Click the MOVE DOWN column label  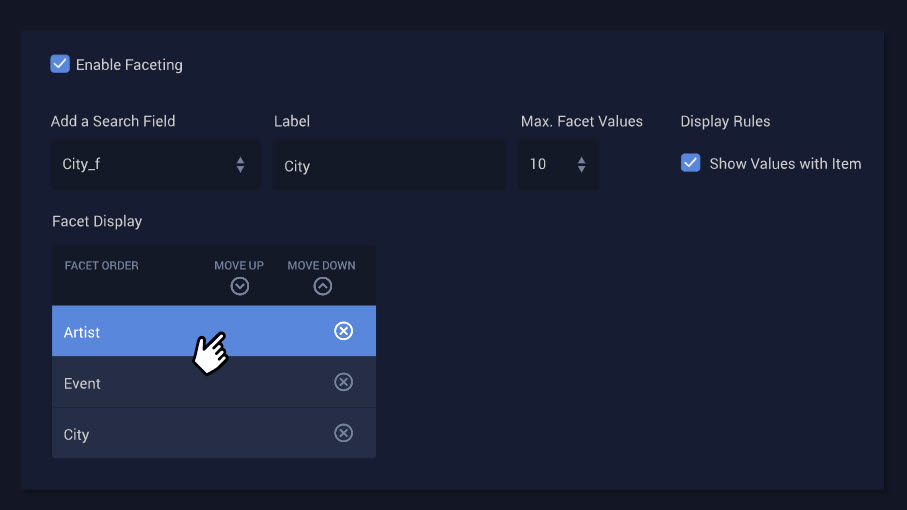[322, 265]
